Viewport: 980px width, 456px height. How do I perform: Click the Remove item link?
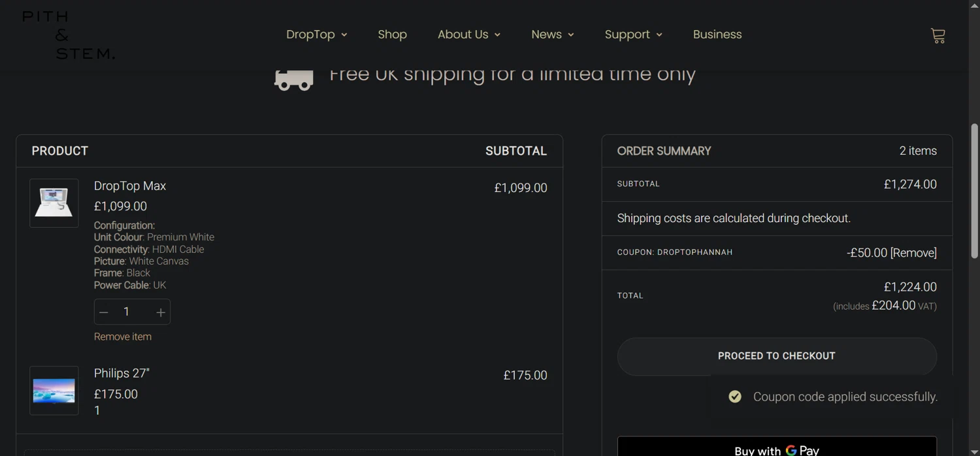[x=123, y=337]
